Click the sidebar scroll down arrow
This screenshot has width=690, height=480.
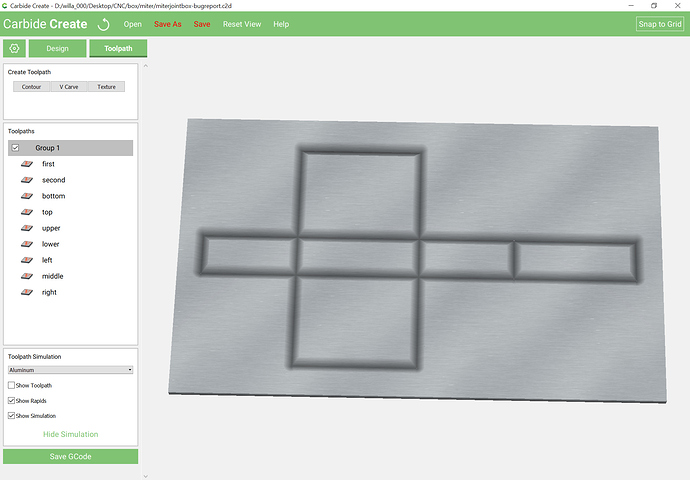pos(146,476)
